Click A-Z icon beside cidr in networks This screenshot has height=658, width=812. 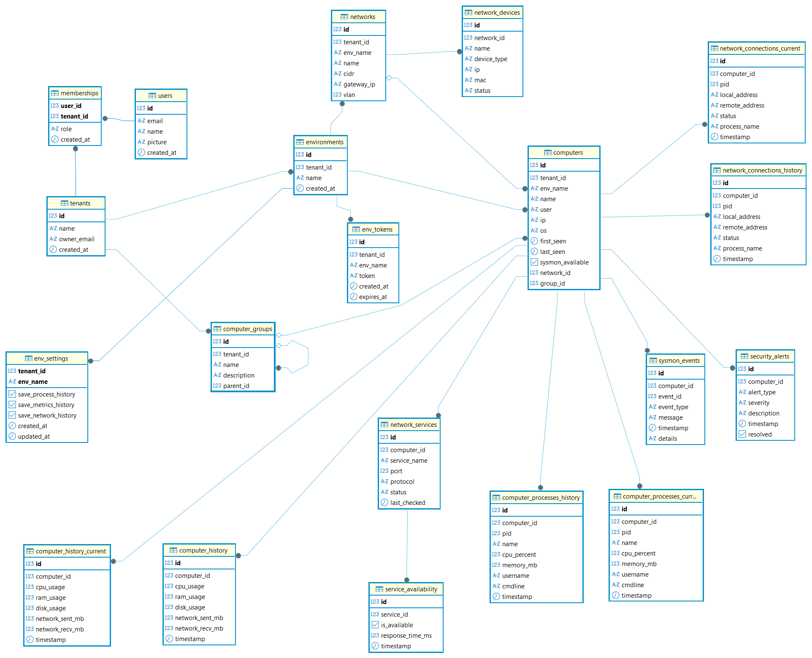pyautogui.click(x=338, y=74)
